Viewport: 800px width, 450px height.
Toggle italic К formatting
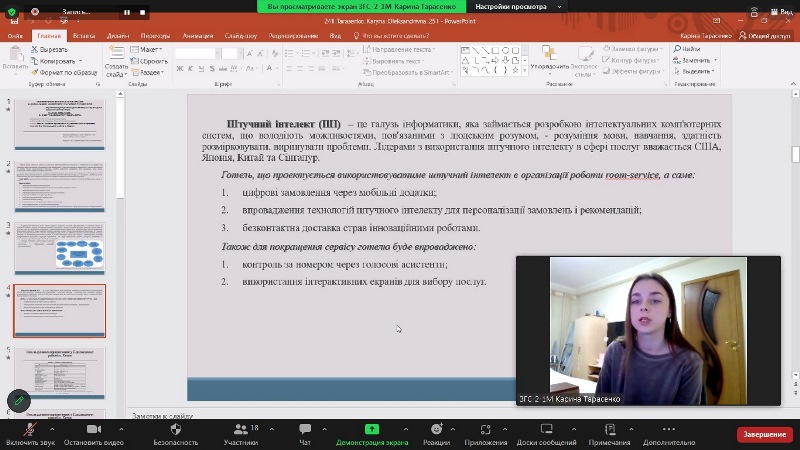(190, 68)
